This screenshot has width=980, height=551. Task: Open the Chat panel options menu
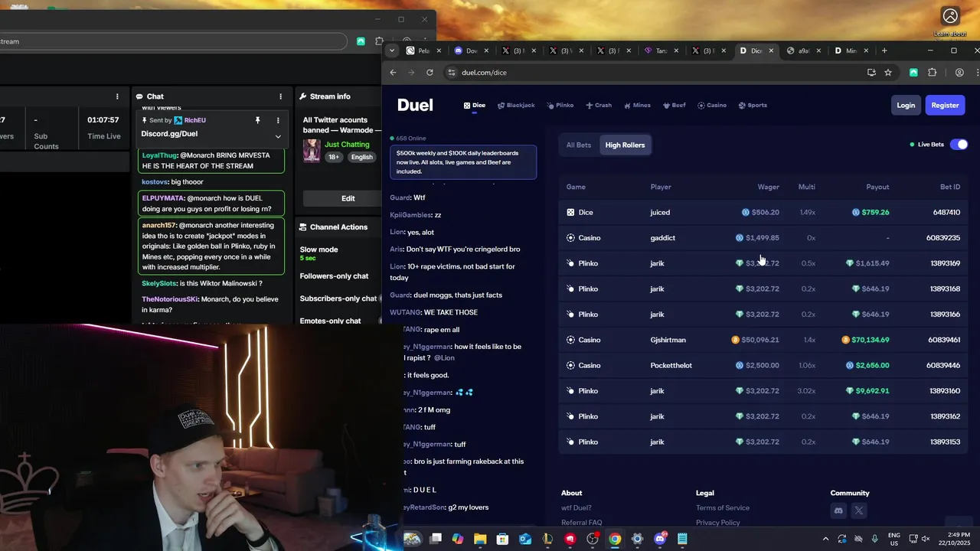point(280,96)
